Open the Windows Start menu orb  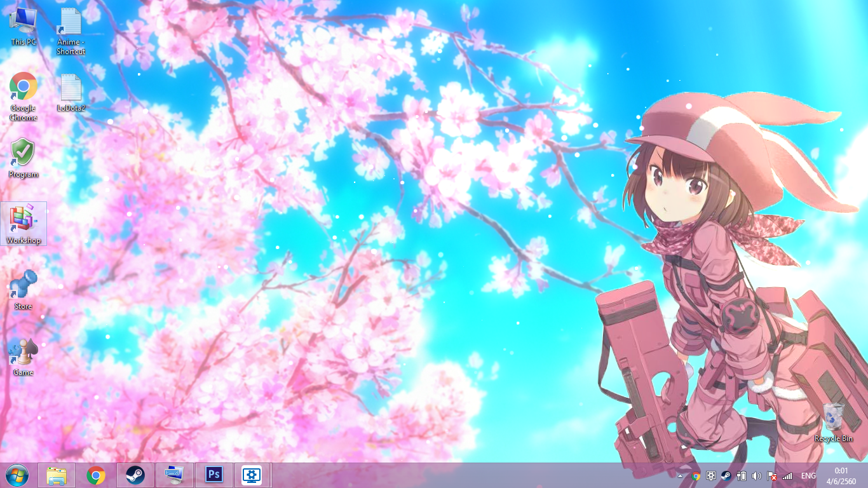tap(17, 475)
